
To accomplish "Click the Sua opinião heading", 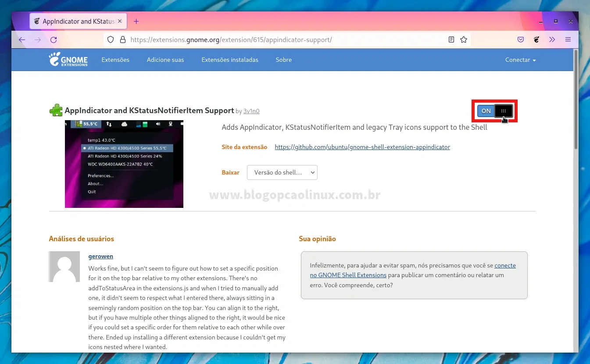I will point(317,239).
